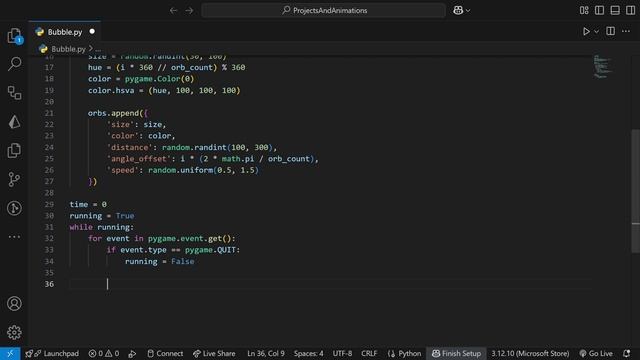Screen dimensions: 640x360
Task: Toggle the secondary side bar
Action: pos(630,10)
